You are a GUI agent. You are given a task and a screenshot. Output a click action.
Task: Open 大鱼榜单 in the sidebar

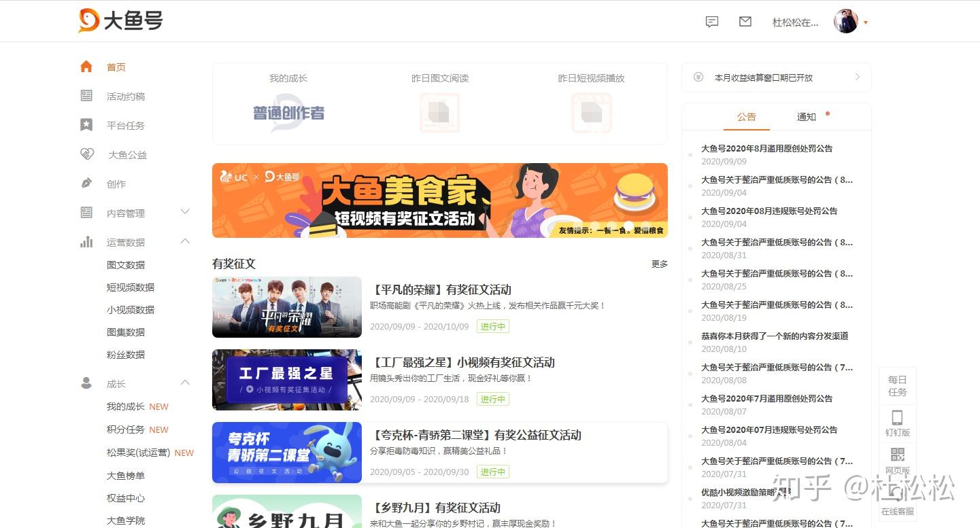coord(126,476)
